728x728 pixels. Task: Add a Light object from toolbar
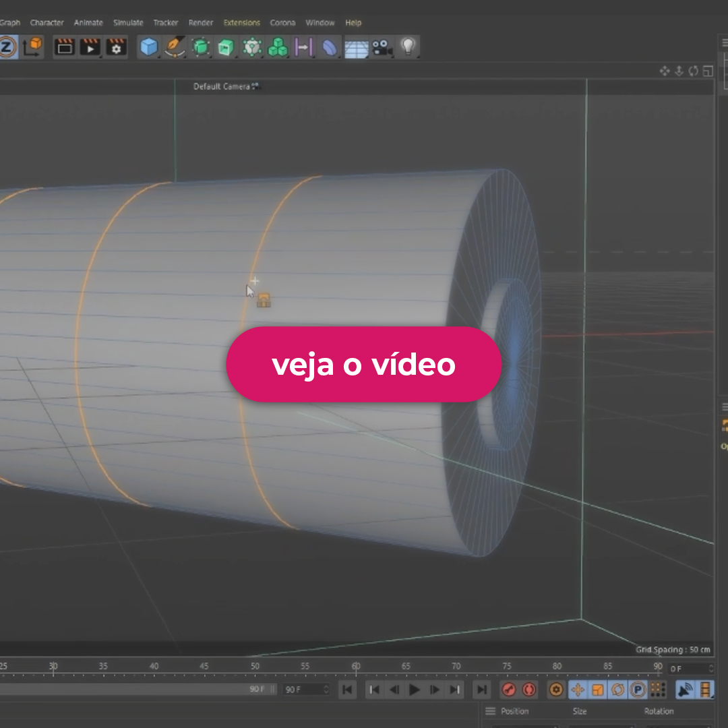[408, 47]
